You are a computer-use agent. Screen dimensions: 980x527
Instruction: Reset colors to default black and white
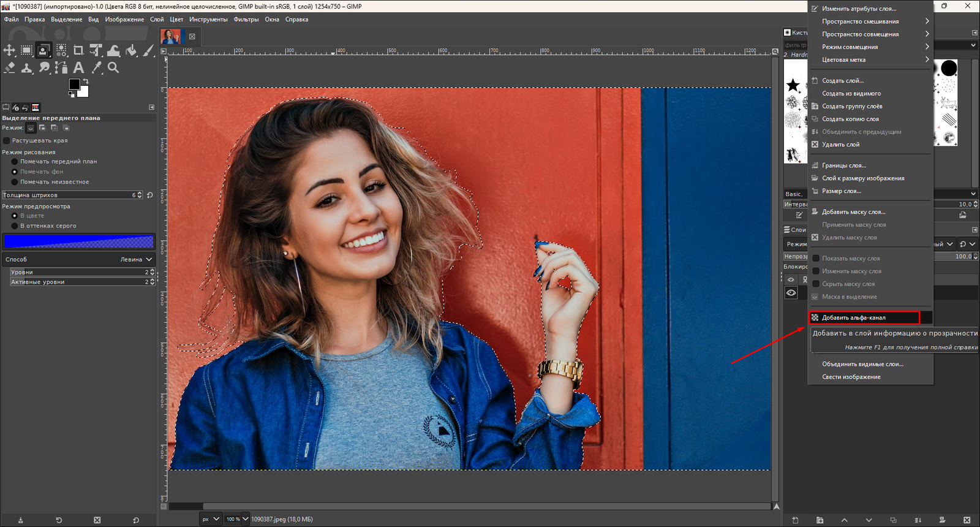click(71, 94)
